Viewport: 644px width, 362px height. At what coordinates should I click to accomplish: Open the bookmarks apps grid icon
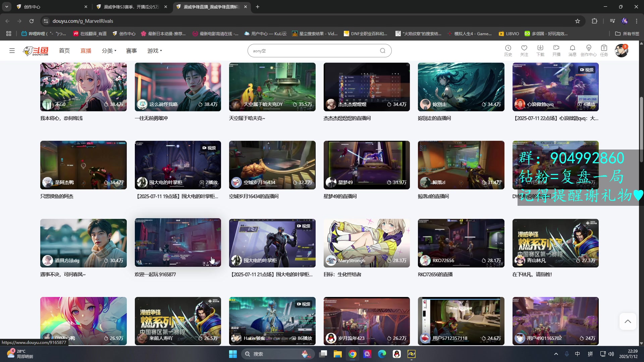9,34
